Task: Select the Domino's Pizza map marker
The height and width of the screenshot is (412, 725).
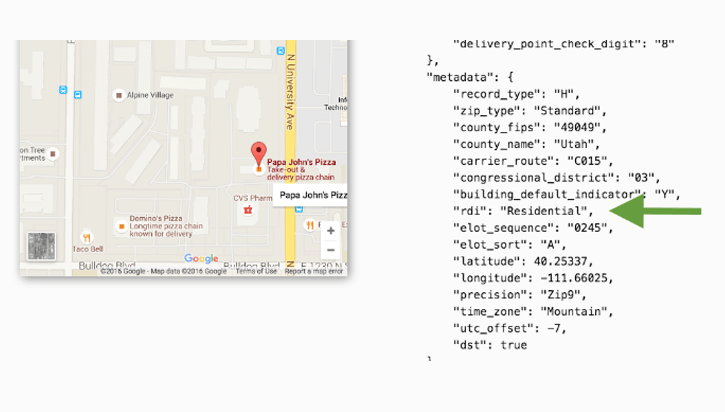Action: [x=121, y=225]
